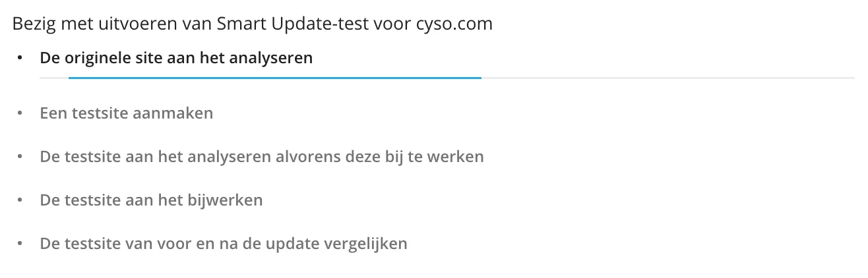Click the word 'uitvoeren' in the heading
This screenshot has height=278, width=868.
[x=121, y=24]
